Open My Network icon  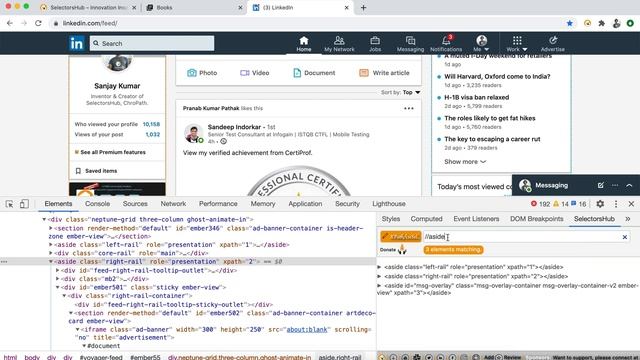339,44
